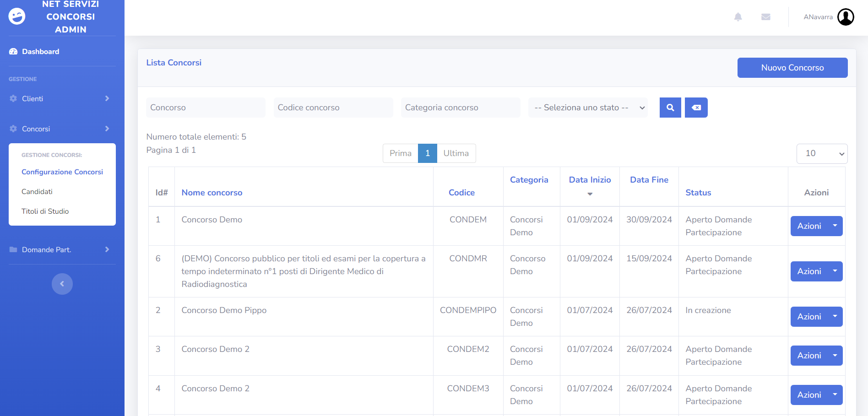The image size is (868, 416).
Task: Go to Ultima page
Action: tap(456, 153)
